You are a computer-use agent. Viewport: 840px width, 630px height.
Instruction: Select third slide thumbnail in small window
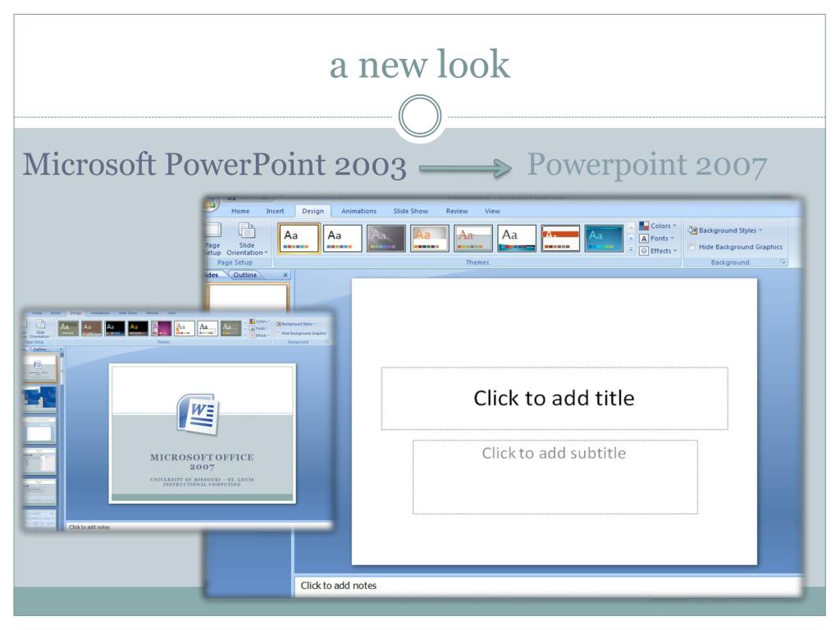pos(41,430)
